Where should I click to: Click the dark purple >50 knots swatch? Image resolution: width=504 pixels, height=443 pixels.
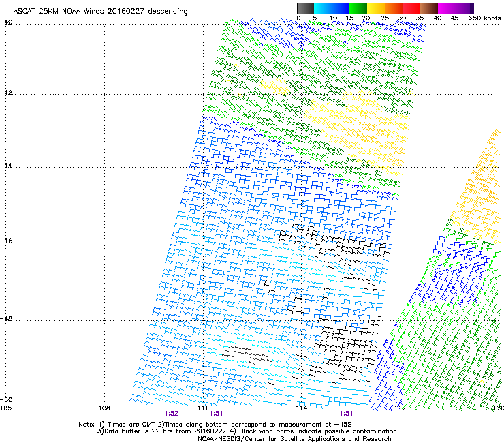[x=472, y=8]
